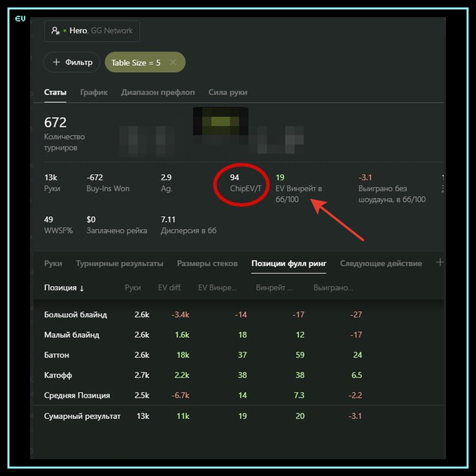Image resolution: width=476 pixels, height=476 pixels.
Task: Open the Следующее действие tab
Action: point(381,263)
